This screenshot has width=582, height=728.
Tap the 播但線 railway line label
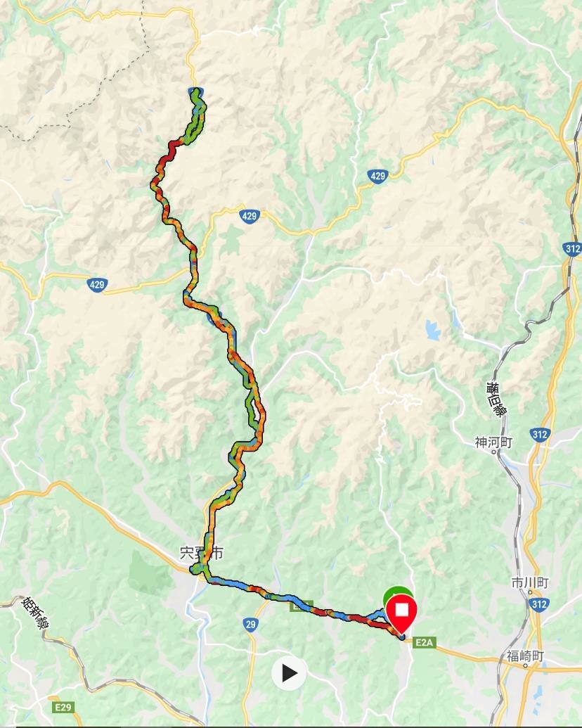click(x=496, y=399)
